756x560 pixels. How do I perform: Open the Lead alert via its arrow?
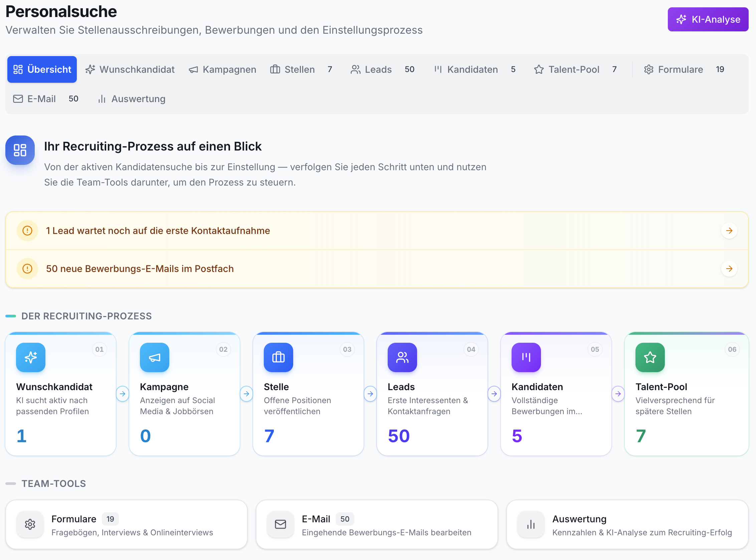729,231
